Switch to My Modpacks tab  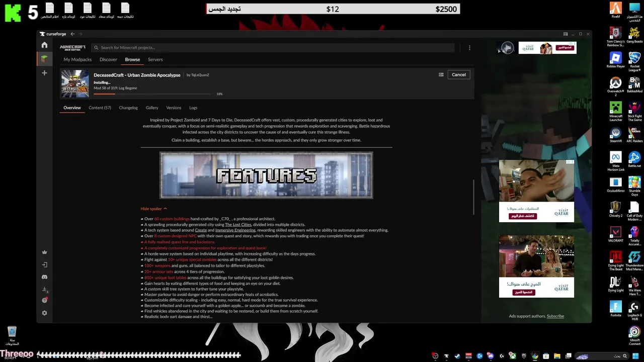click(x=77, y=59)
